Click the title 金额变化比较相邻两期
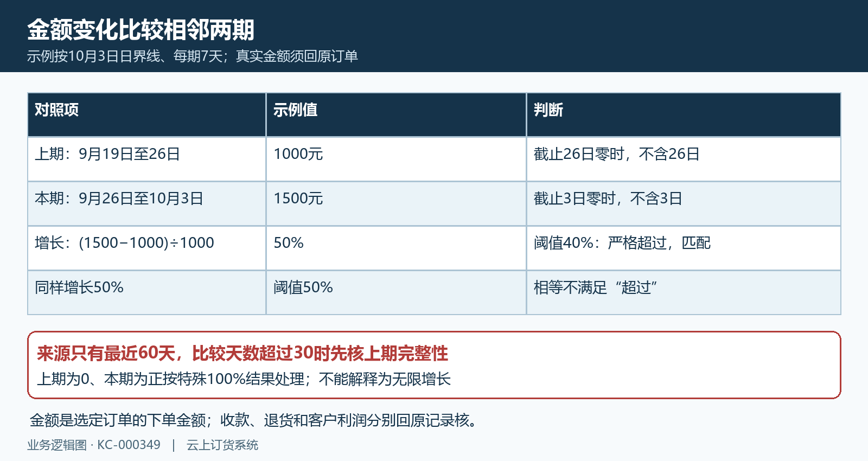The height and width of the screenshot is (461, 868). 141,30
